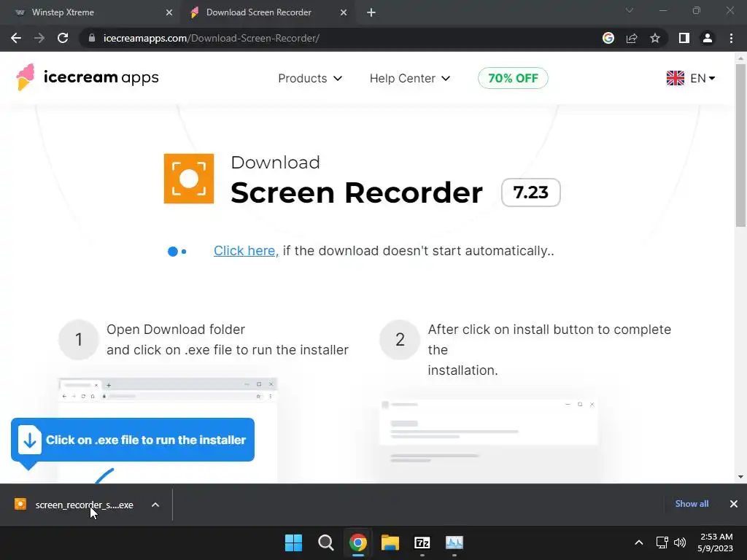This screenshot has height=560, width=747.
Task: Select the Download Screen Recorder tab
Action: pyautogui.click(x=268, y=12)
